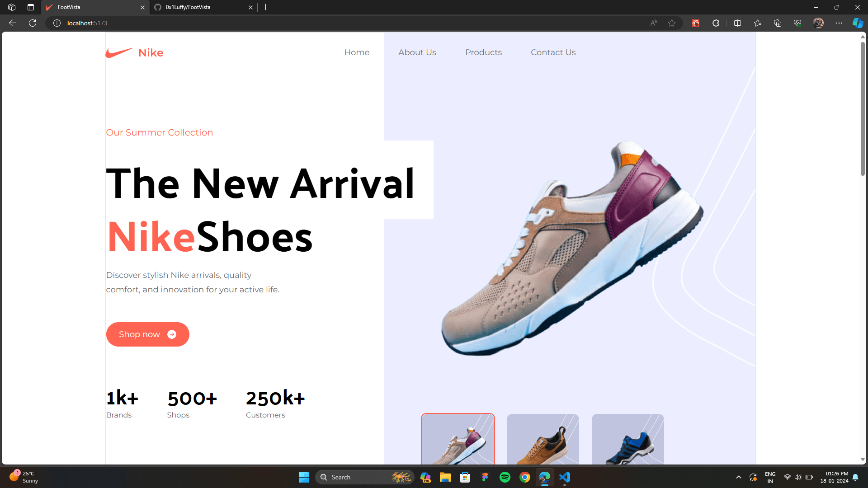Screen dimensions: 868x488
Task: Click the Shop now button
Action: click(x=147, y=334)
